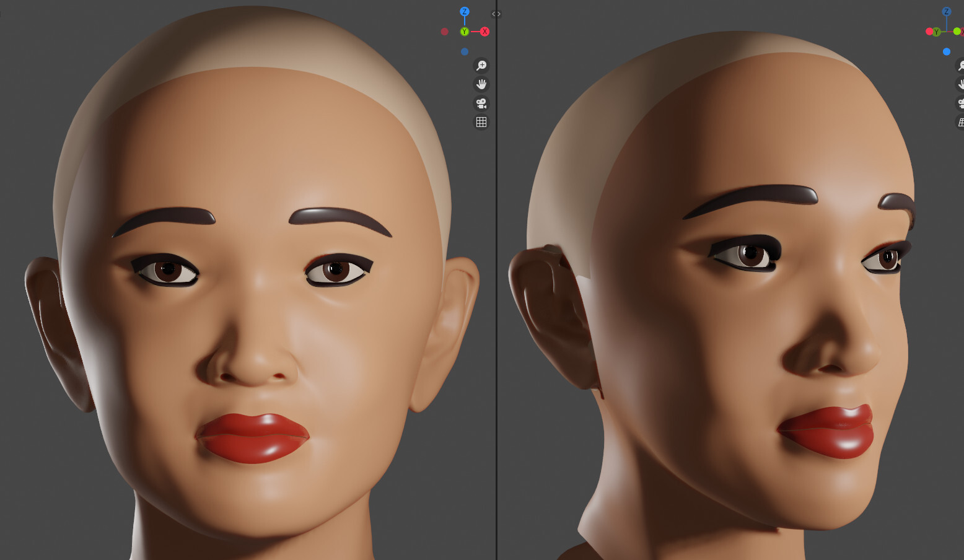Click the red axis ball on right gizmo
This screenshot has width=964, height=560.
pyautogui.click(x=929, y=30)
